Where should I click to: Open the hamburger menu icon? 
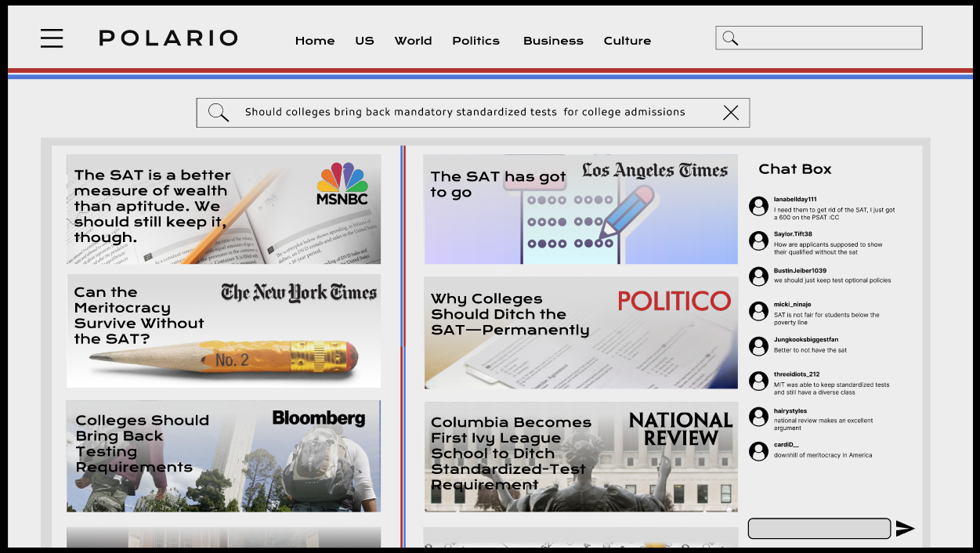52,38
